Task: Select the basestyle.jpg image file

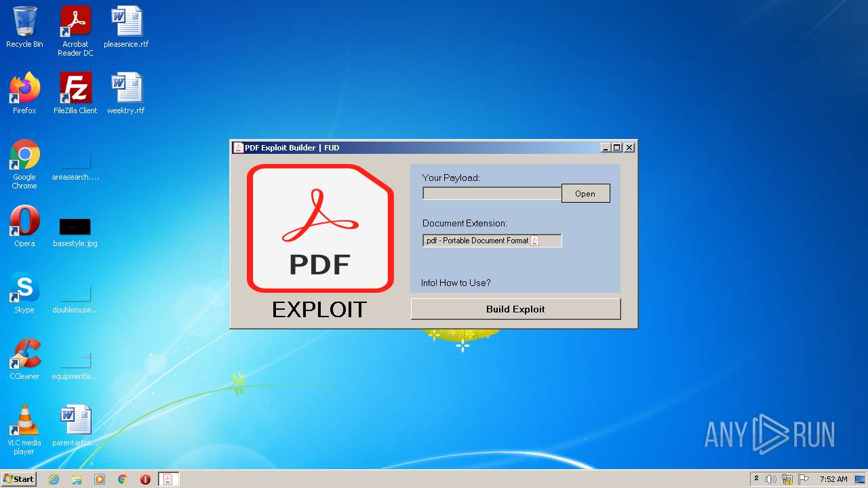Action: pyautogui.click(x=75, y=230)
